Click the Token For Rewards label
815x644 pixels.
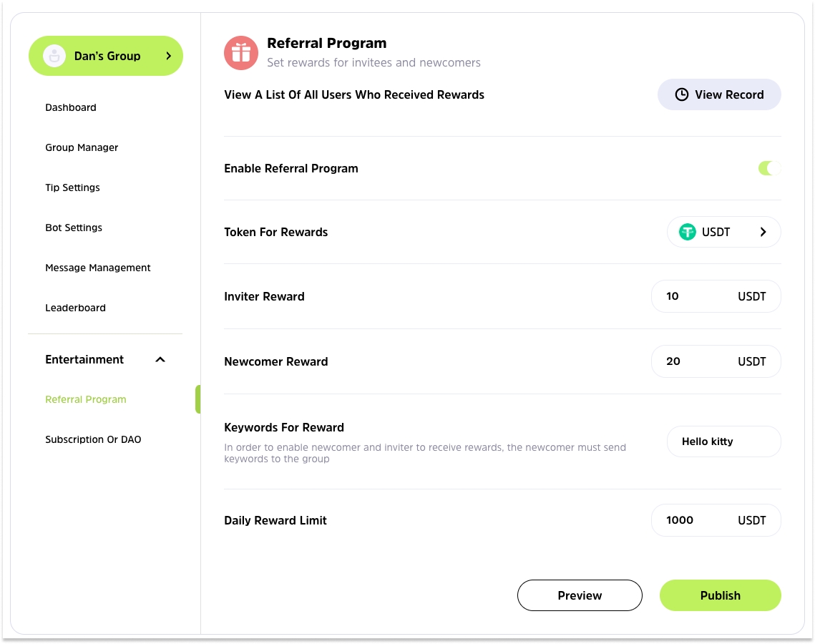276,233
